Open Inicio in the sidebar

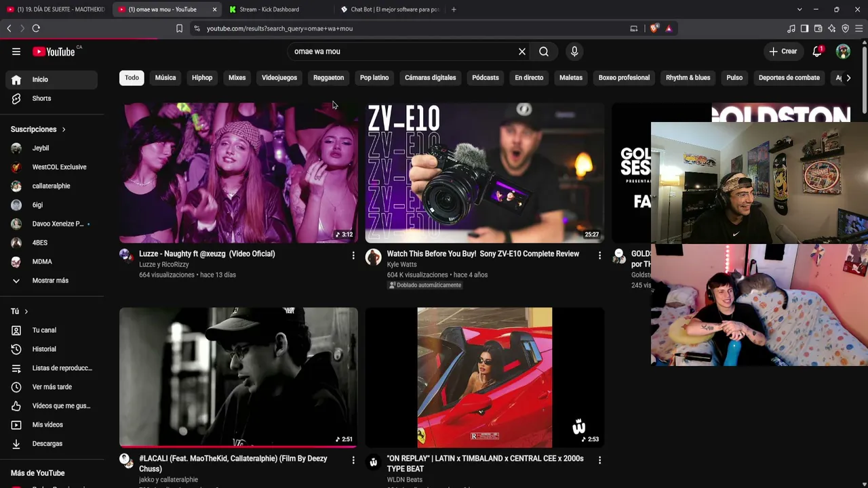point(52,79)
